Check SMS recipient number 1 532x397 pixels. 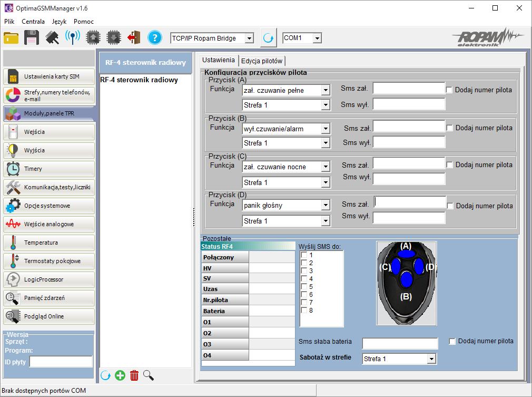304,255
